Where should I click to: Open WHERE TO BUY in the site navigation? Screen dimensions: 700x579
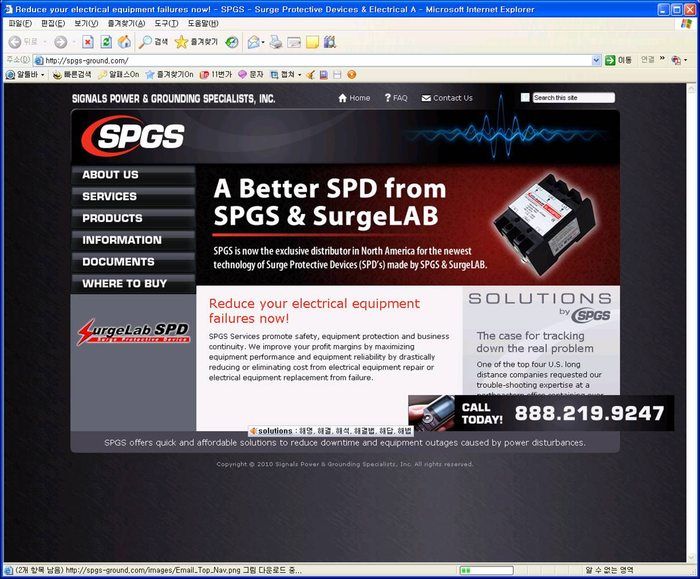[x=133, y=283]
